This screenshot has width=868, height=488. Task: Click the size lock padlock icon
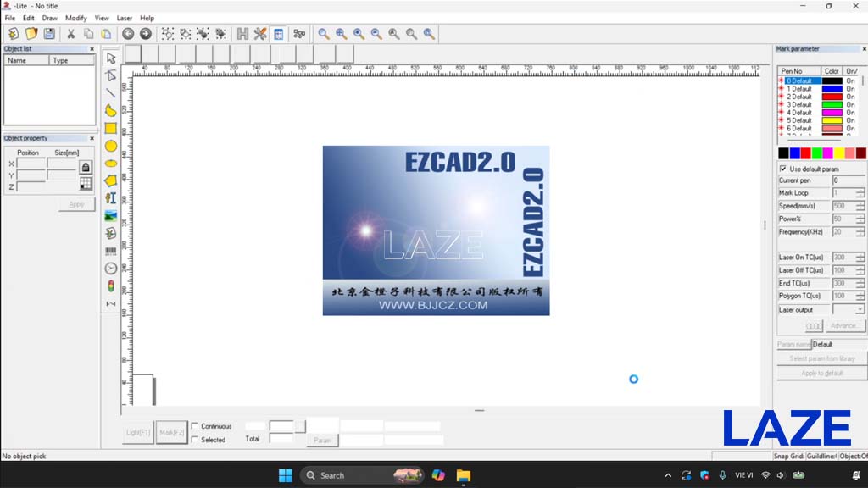86,167
